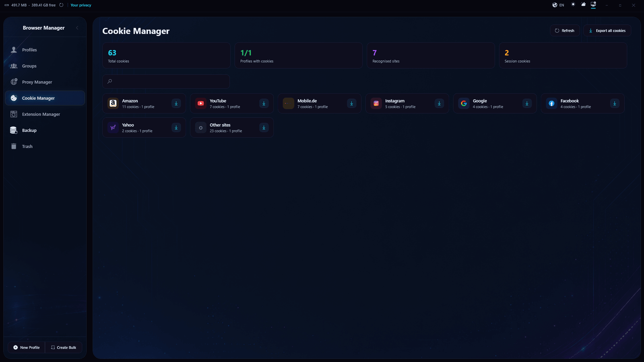Export Yahoo cookies via download icon
Screen dimensions: 644x362
[x=176, y=128]
